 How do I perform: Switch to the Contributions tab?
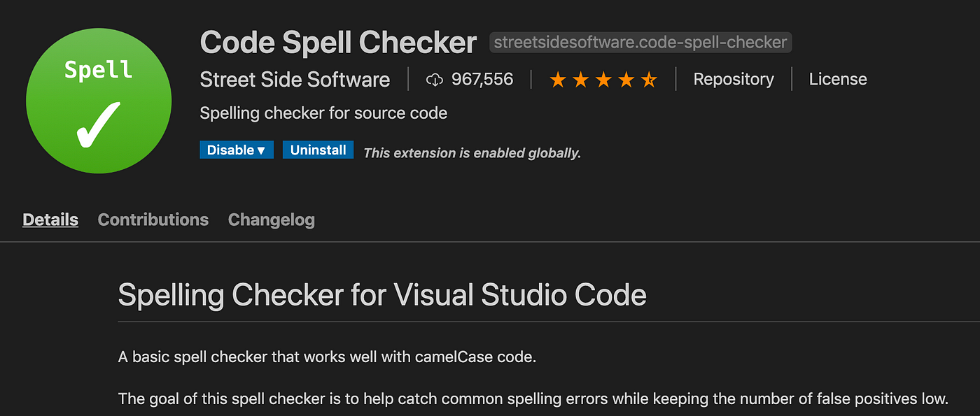tap(153, 220)
